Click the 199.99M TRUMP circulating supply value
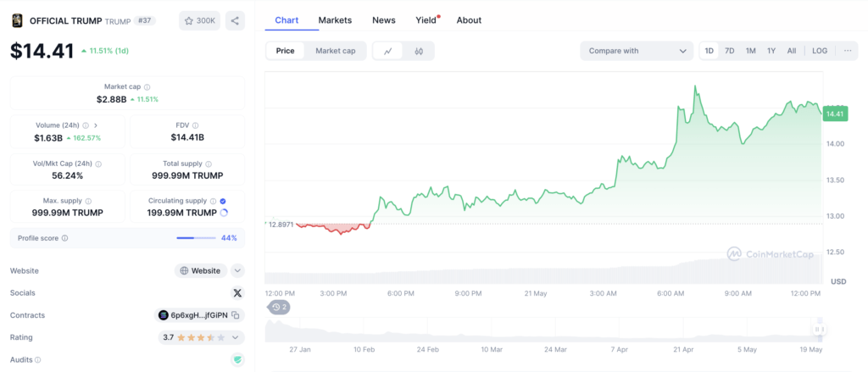The height and width of the screenshot is (372, 868). click(181, 213)
